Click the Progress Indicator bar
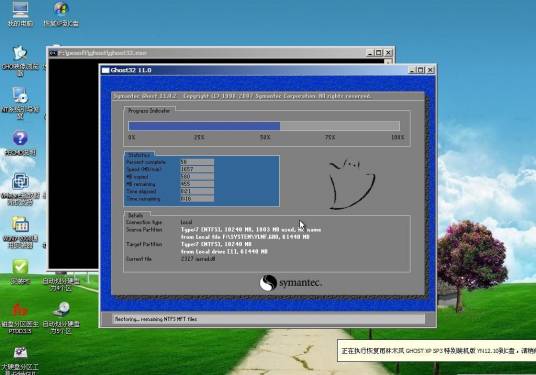Screen dimensions: 536x375 (x=264, y=126)
